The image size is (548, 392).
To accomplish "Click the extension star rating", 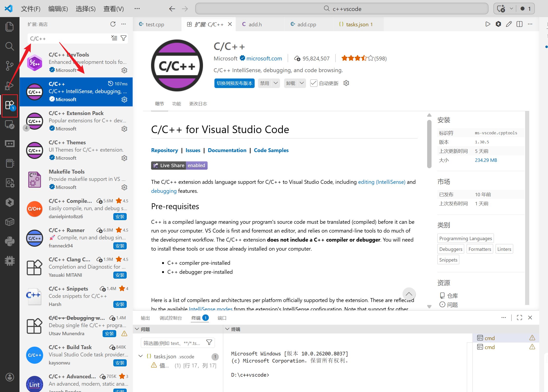I will click(x=364, y=59).
